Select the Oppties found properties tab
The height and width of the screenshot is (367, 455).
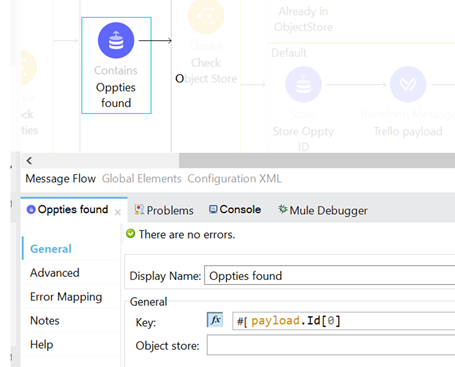pyautogui.click(x=73, y=210)
